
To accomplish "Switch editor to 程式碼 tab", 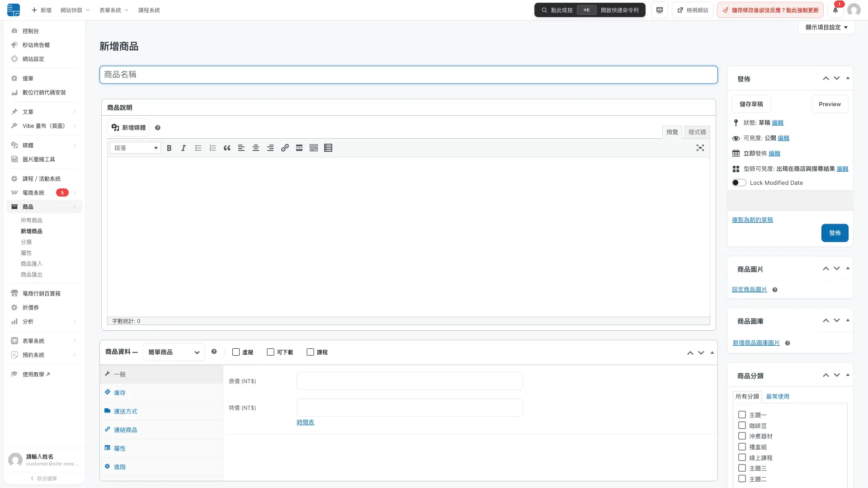I will [x=697, y=132].
